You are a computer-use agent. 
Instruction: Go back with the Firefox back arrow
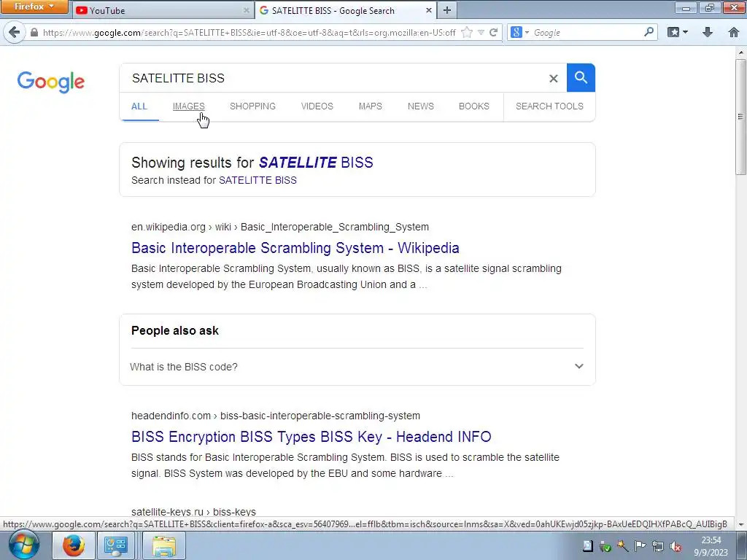click(15, 32)
